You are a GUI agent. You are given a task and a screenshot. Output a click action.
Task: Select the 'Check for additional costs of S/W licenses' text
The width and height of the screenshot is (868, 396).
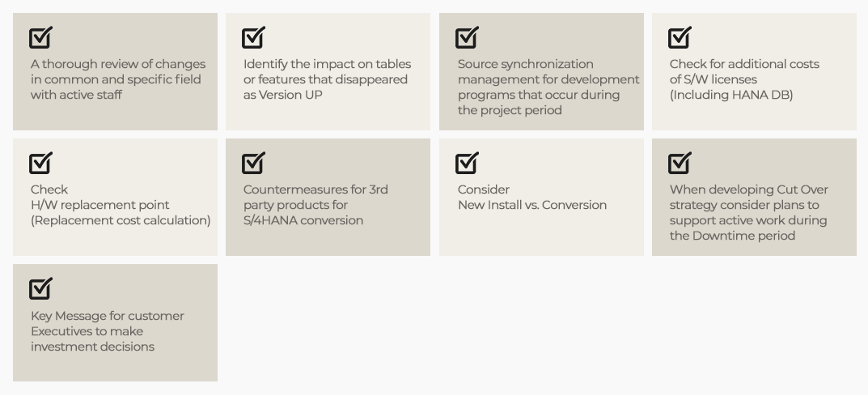[744, 72]
